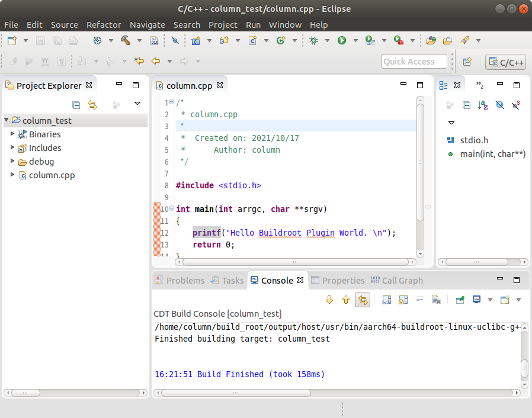Click the Back navigation arrow
Screen dimensions: 532x418
click(x=156, y=61)
